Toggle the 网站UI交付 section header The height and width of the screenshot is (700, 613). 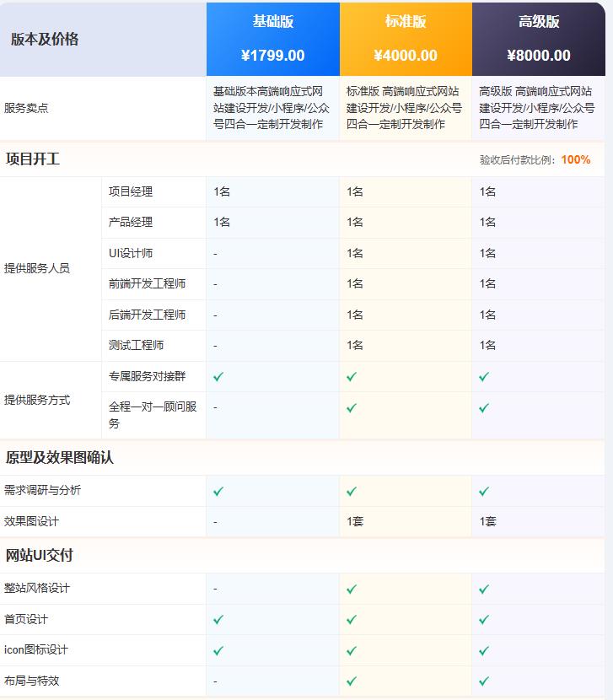(x=40, y=556)
